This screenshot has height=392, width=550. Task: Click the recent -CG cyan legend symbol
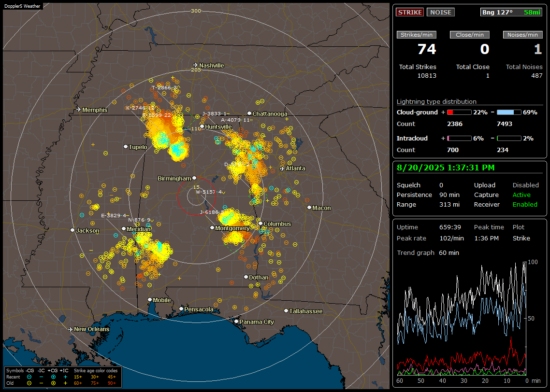29,377
